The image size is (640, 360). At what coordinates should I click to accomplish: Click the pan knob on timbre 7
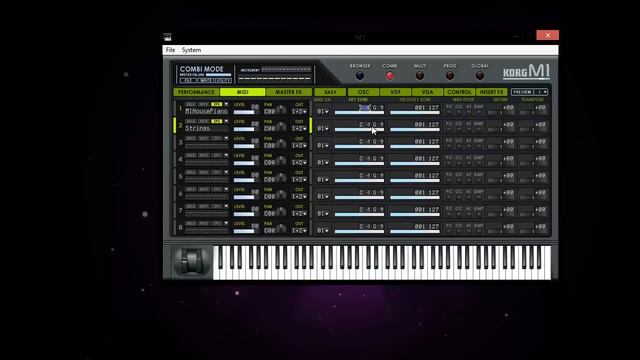click(x=281, y=212)
